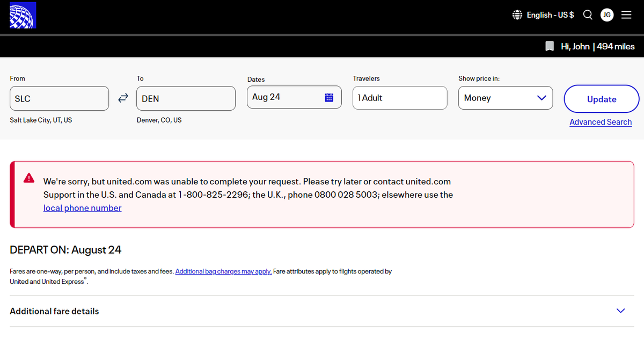Screen dimensions: 644x345
Task: Open the calendar icon in Dates
Action: coord(329,97)
